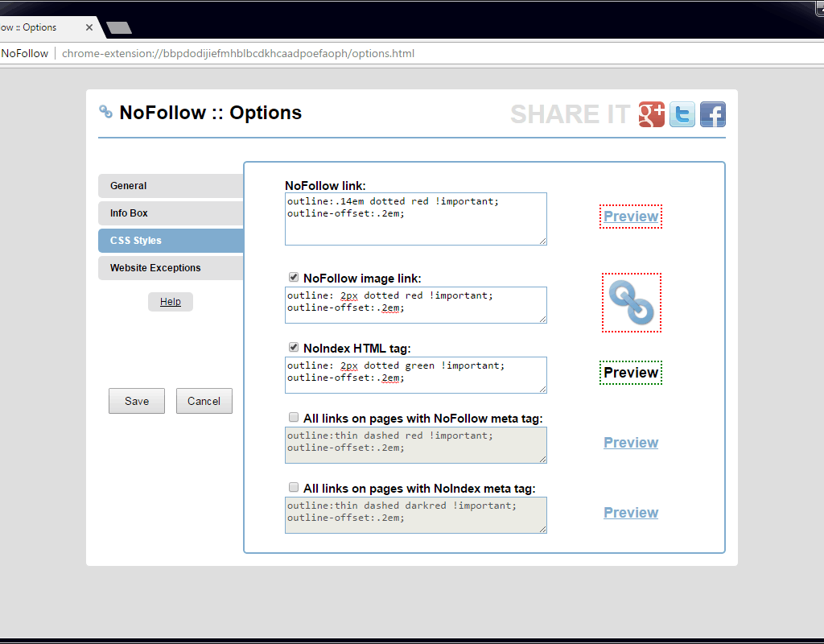Click the Facebook share icon
Viewport: 824px width, 644px height.
click(713, 114)
